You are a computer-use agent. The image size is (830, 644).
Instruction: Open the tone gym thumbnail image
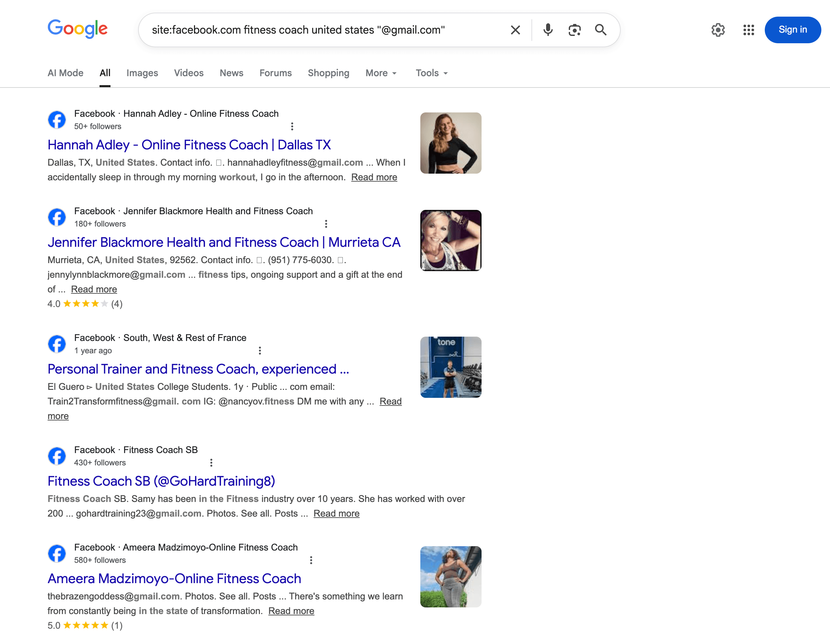pyautogui.click(x=451, y=367)
